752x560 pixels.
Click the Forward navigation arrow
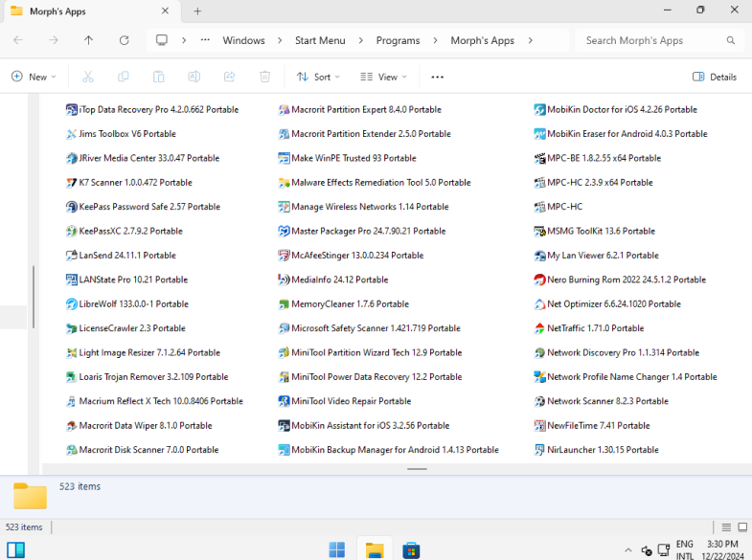[x=54, y=40]
